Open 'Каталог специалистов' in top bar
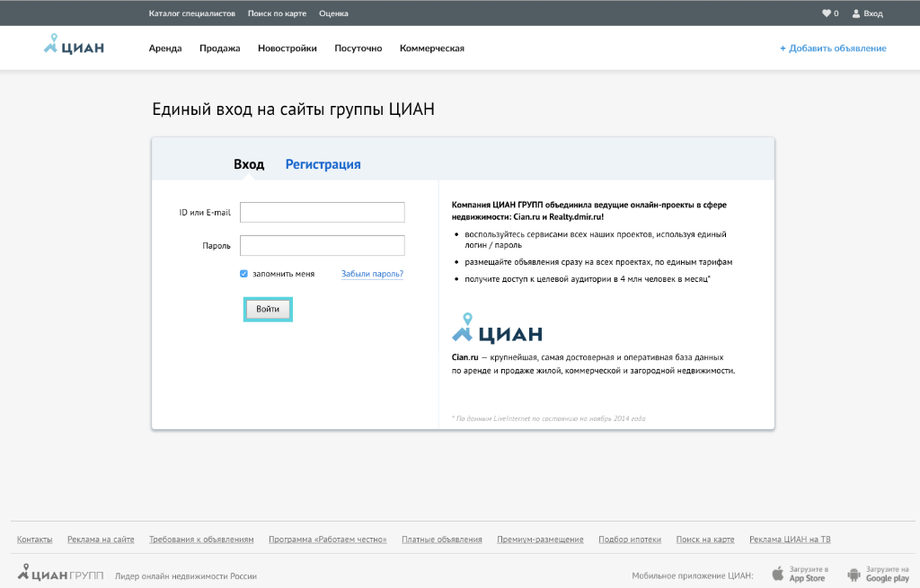 192,13
